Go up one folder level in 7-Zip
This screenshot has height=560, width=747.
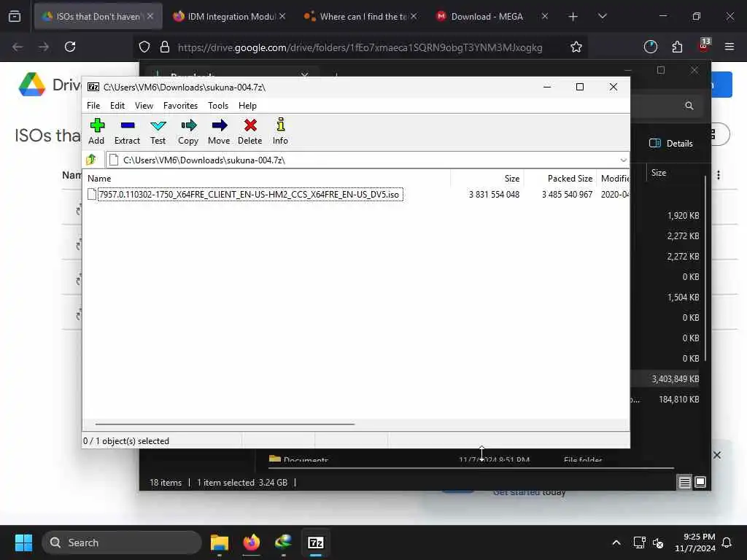click(91, 160)
